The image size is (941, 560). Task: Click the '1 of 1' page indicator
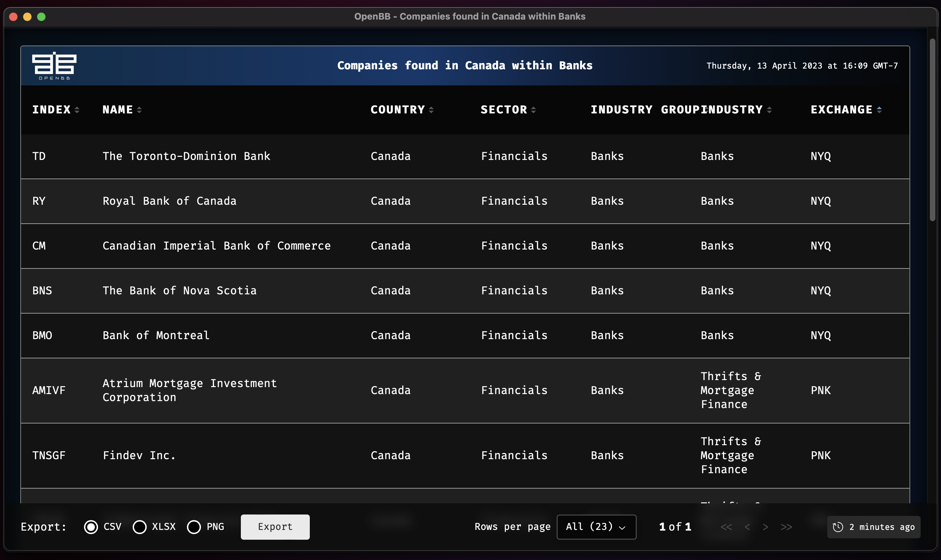click(x=675, y=527)
